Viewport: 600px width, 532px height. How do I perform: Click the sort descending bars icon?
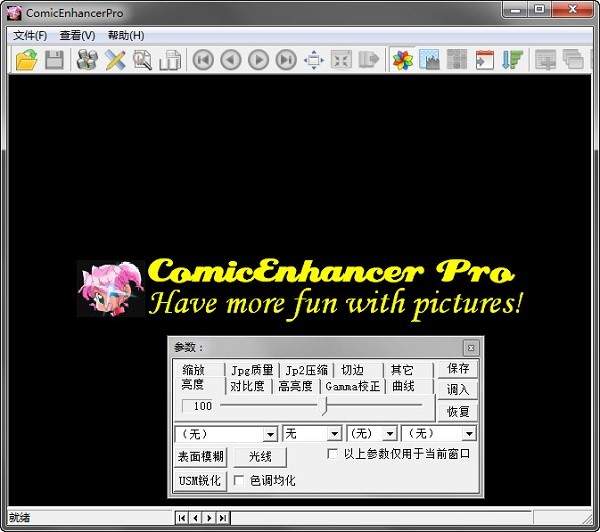tap(512, 60)
